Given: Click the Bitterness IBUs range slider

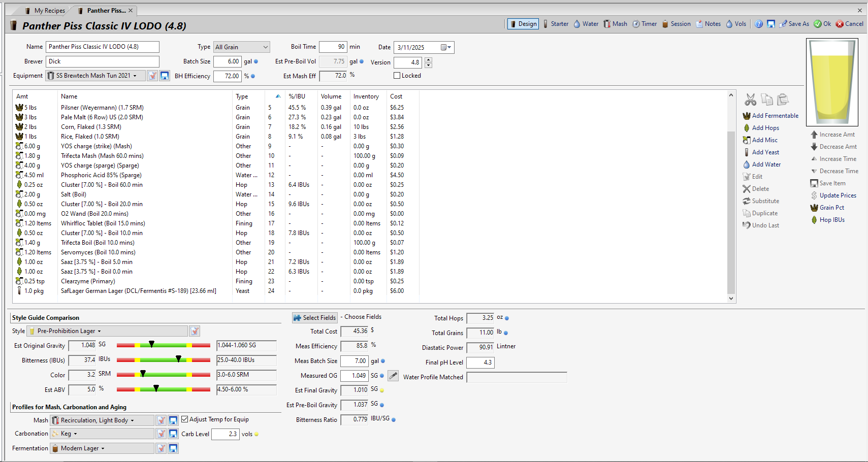Looking at the screenshot, I should coord(164,360).
